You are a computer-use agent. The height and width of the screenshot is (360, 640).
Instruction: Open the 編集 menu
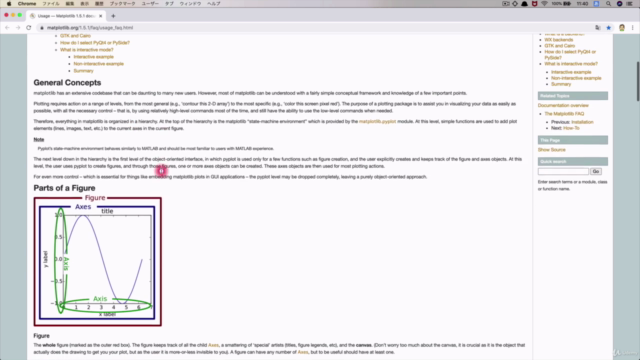[70, 4]
